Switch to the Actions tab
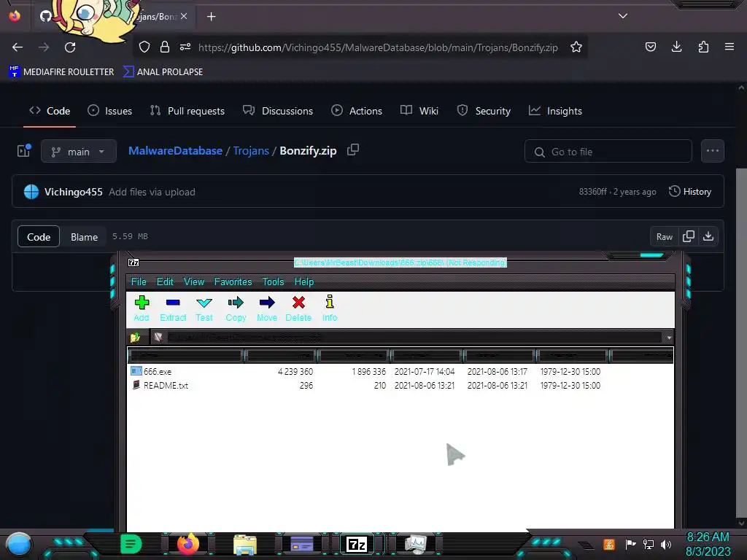The image size is (747, 560). [356, 111]
